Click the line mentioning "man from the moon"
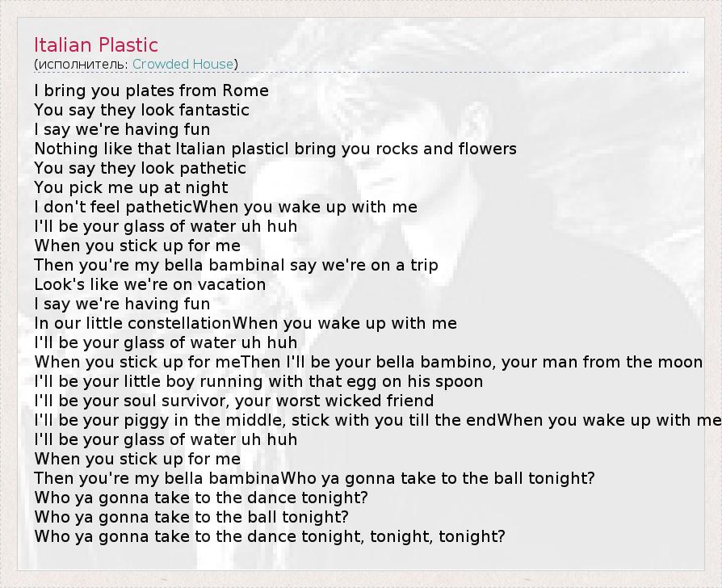 point(368,362)
